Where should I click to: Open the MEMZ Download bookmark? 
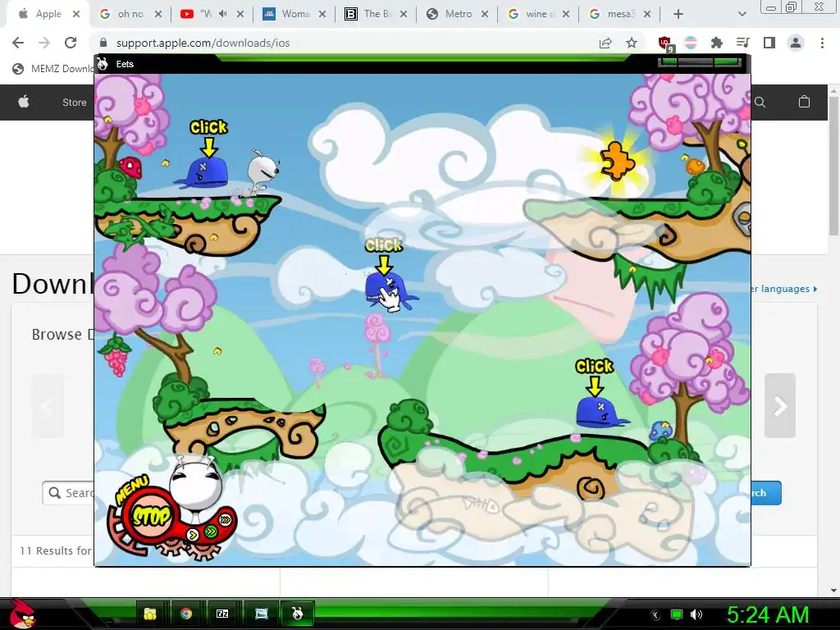coord(55,69)
